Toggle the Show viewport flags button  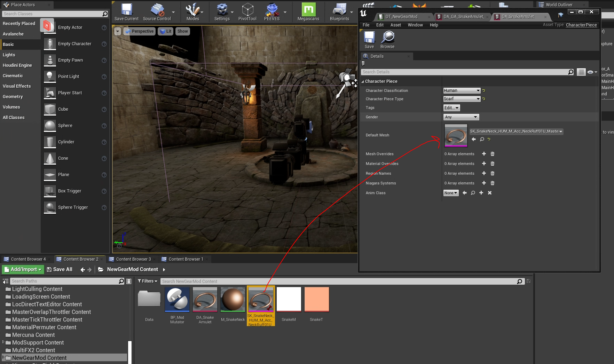click(182, 31)
